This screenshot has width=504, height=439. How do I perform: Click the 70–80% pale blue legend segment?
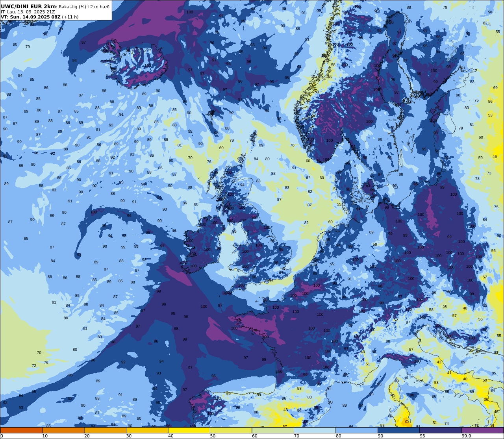(315, 430)
